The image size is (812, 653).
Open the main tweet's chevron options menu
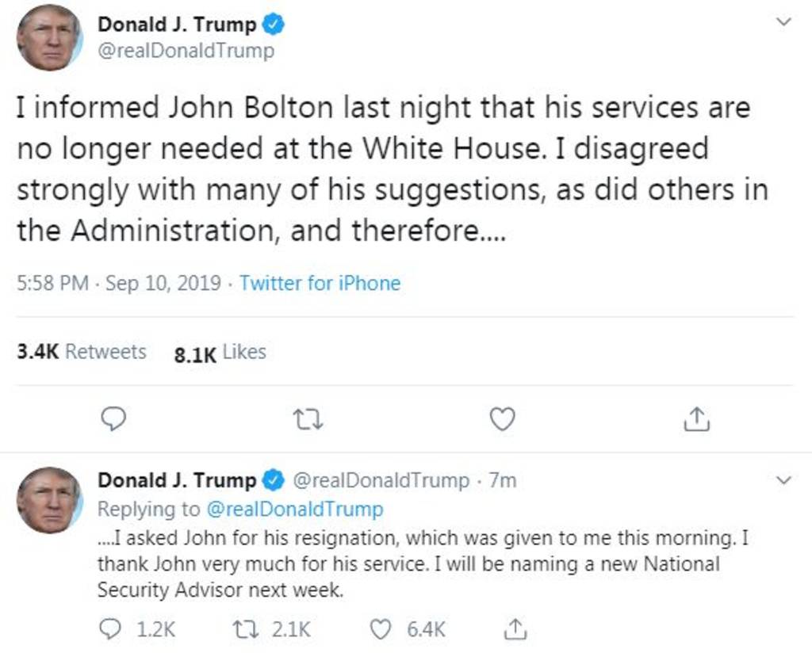783,23
